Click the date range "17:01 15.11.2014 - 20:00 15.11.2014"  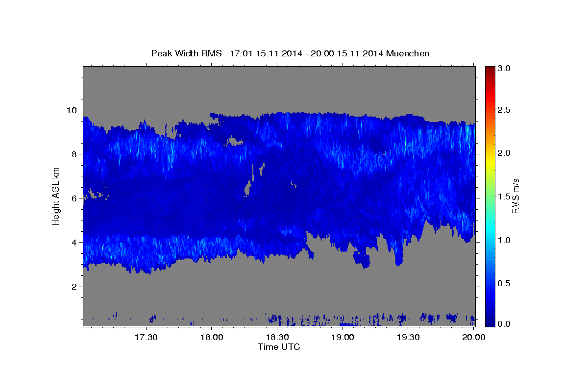point(306,53)
